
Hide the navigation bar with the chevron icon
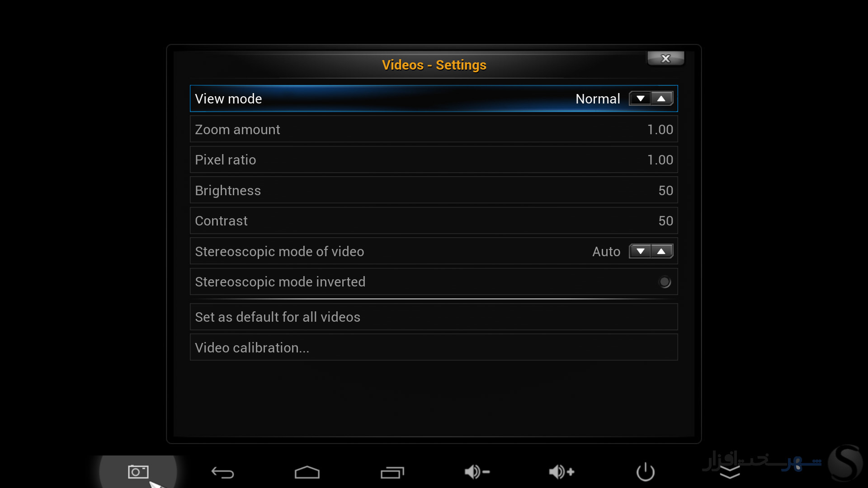click(x=730, y=473)
